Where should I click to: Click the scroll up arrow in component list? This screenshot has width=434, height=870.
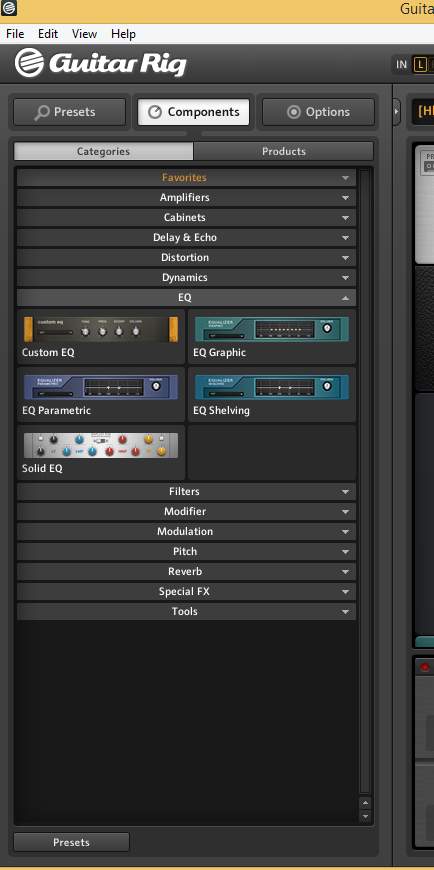coord(365,803)
